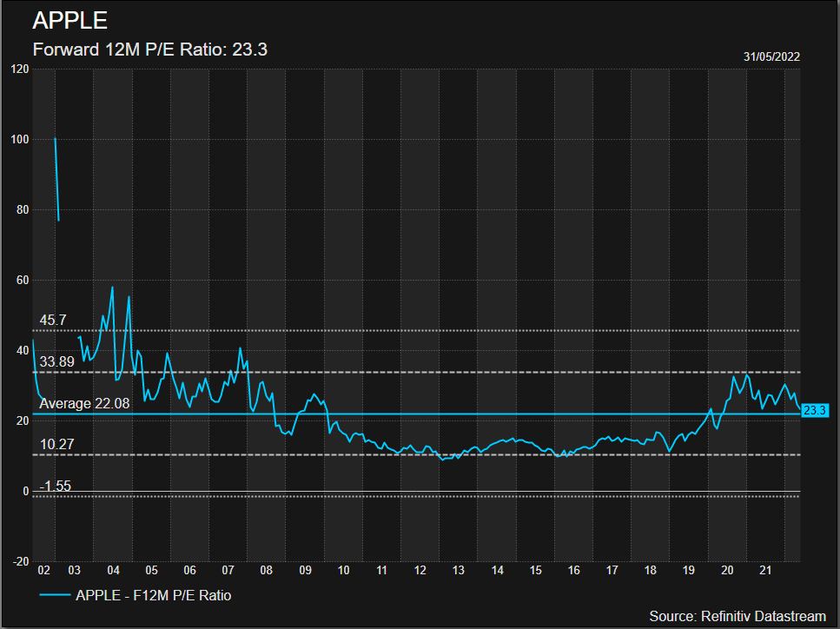Click the Forward 12M P/E Ratio subtitle

pyautogui.click(x=149, y=50)
